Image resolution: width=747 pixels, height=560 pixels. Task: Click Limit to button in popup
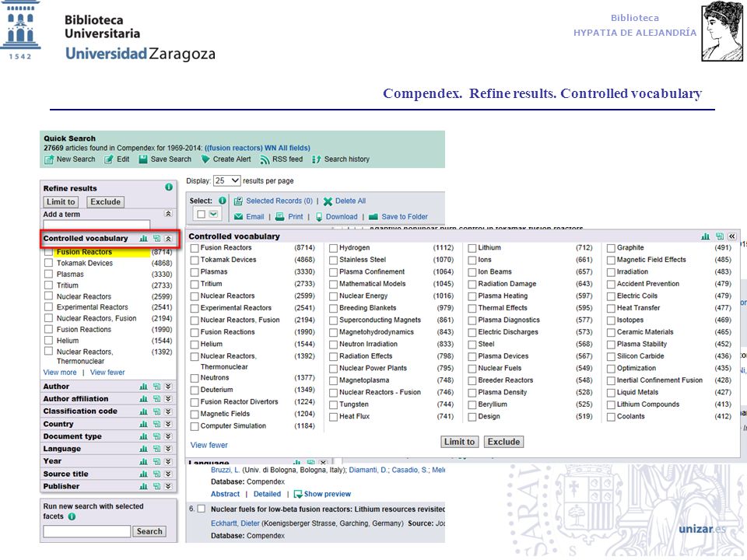[x=459, y=442]
